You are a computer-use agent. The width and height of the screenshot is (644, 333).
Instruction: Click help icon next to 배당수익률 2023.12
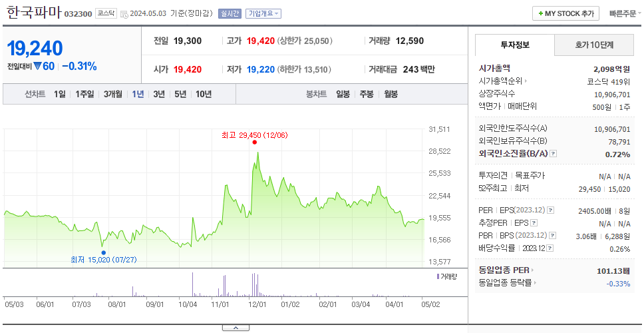coord(550,248)
